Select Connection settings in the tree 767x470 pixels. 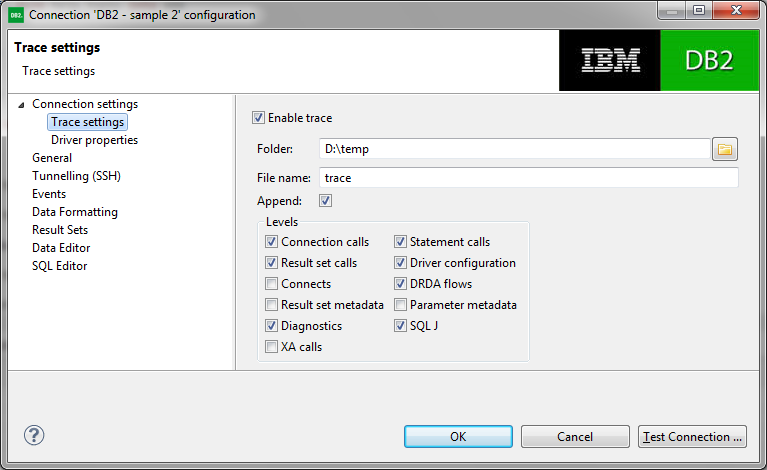pyautogui.click(x=85, y=104)
